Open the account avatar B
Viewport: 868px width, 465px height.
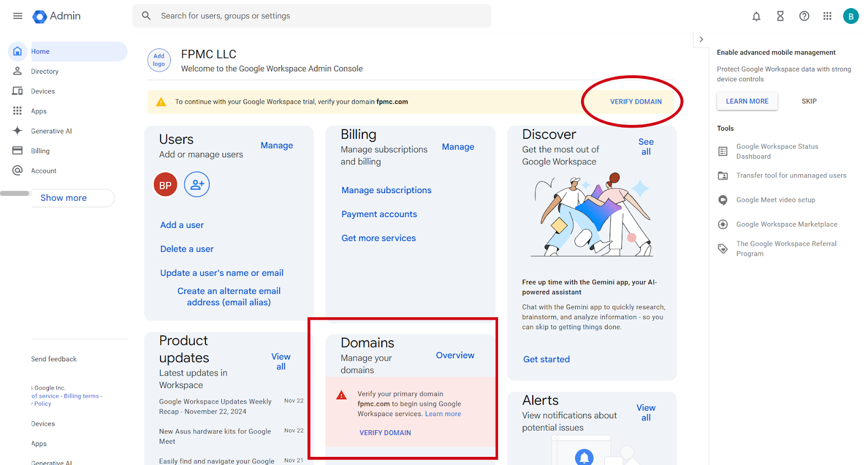tap(851, 16)
